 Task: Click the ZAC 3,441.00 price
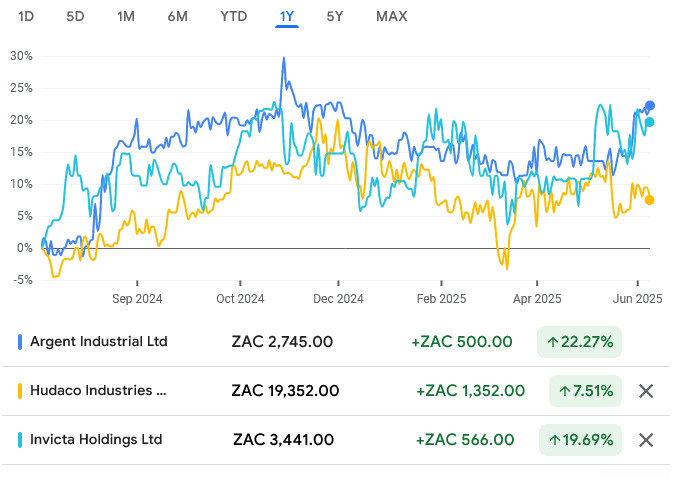coord(283,440)
